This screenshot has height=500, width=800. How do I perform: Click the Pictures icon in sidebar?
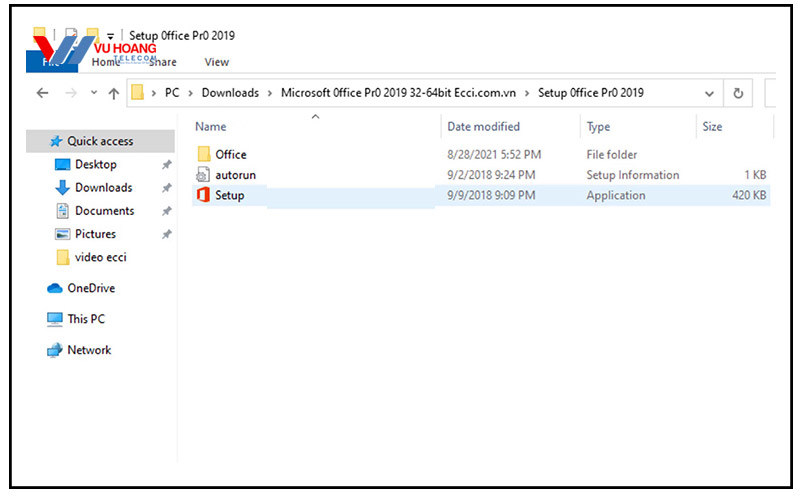pyautogui.click(x=62, y=234)
